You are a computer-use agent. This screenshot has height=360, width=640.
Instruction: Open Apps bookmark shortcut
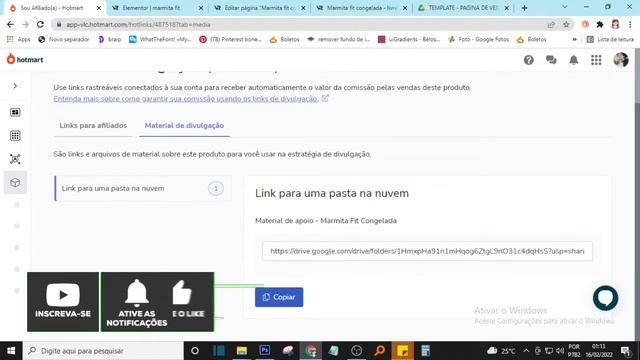coord(19,40)
